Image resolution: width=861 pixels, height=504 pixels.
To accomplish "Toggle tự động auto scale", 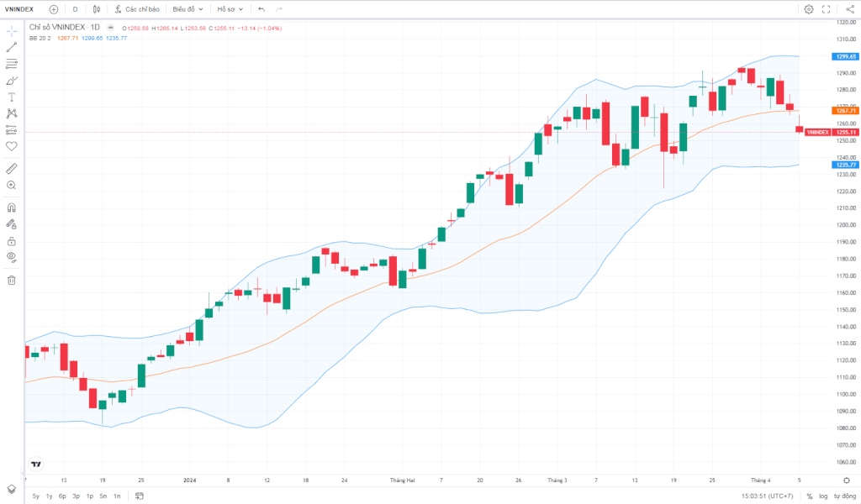I will [x=844, y=496].
